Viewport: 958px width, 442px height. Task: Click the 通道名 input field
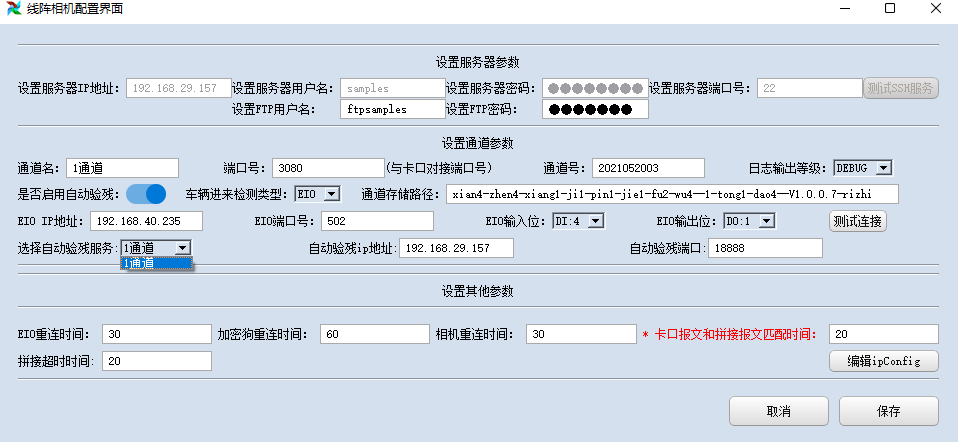pos(122,168)
